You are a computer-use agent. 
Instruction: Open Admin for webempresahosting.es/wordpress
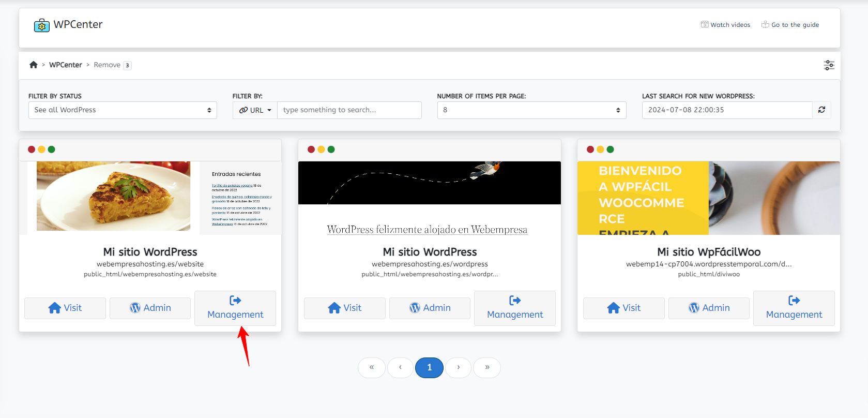click(430, 308)
